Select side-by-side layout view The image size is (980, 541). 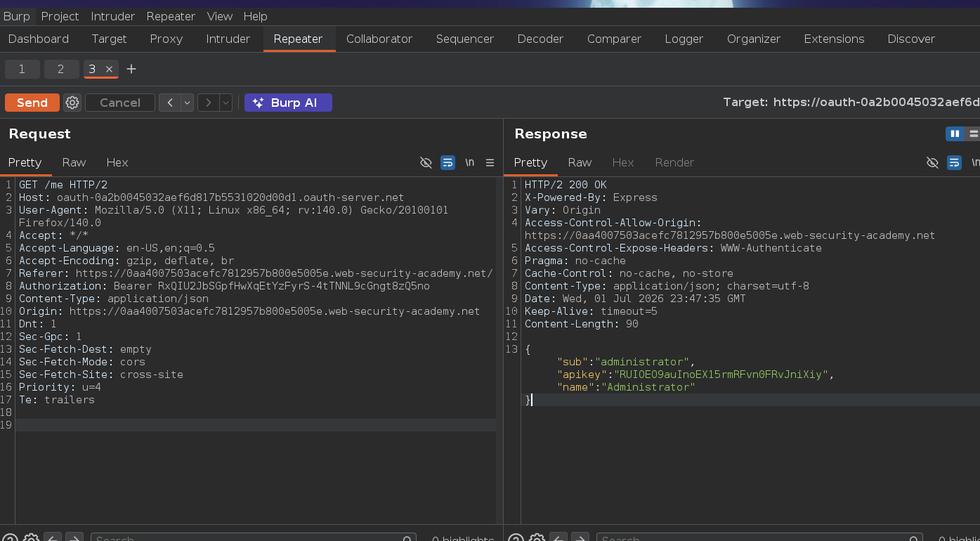point(955,133)
